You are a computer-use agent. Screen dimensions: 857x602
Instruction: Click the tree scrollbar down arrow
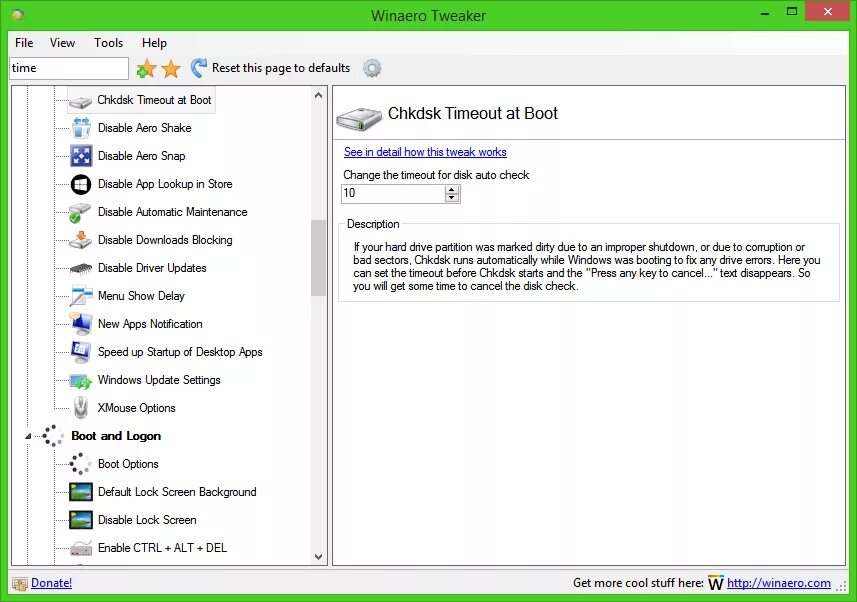[x=319, y=557]
